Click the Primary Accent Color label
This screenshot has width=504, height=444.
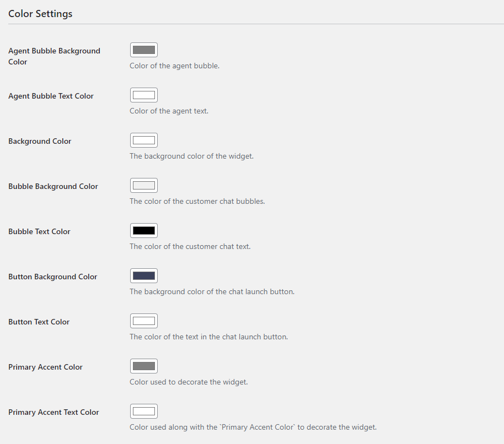pos(45,367)
